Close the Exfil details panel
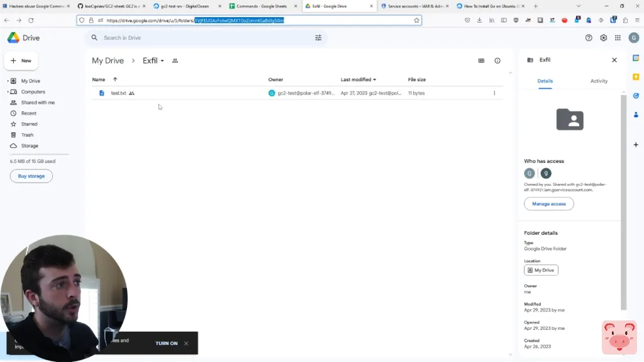Viewport: 644px width, 362px height. pyautogui.click(x=614, y=60)
